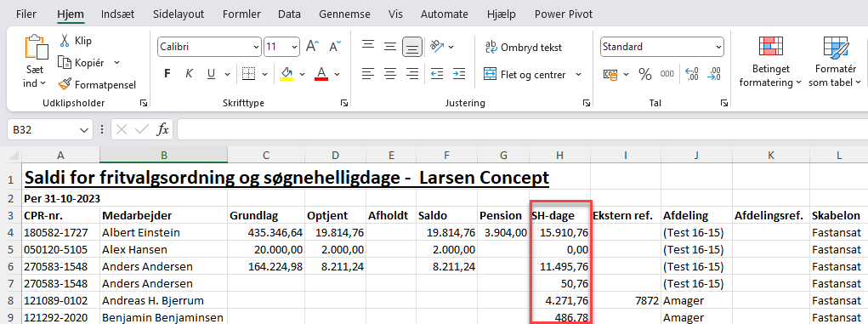Open Justering dialog launcher
The height and width of the screenshot is (324, 868).
pos(586,103)
